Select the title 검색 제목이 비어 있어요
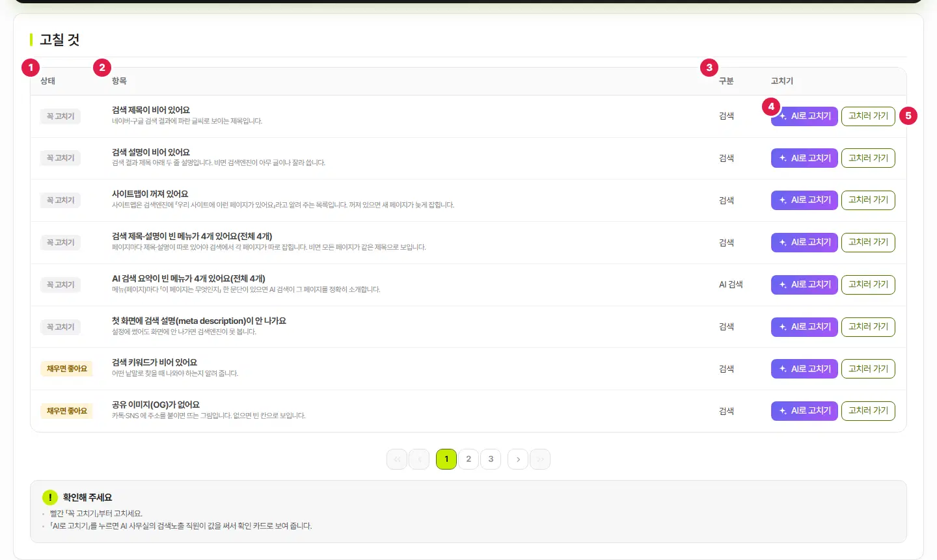937x560 pixels. pyautogui.click(x=151, y=111)
